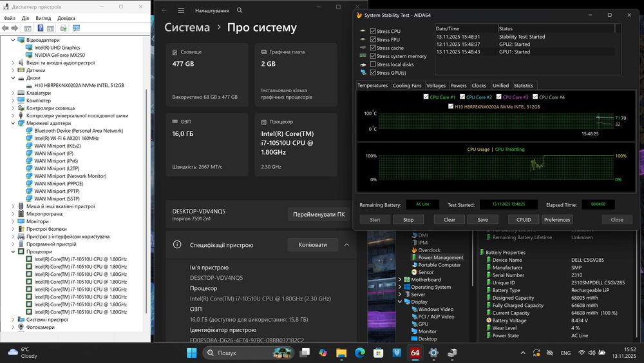Open File Explorer from the taskbar

tap(341, 353)
